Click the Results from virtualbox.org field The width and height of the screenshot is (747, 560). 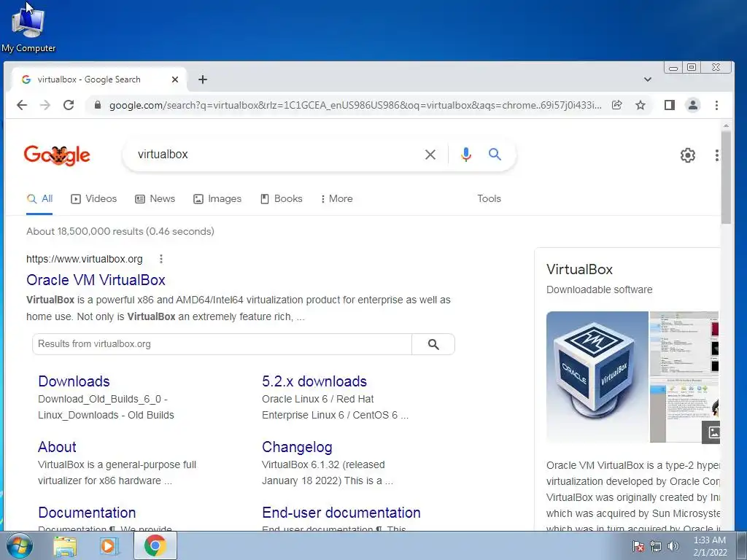click(x=222, y=344)
